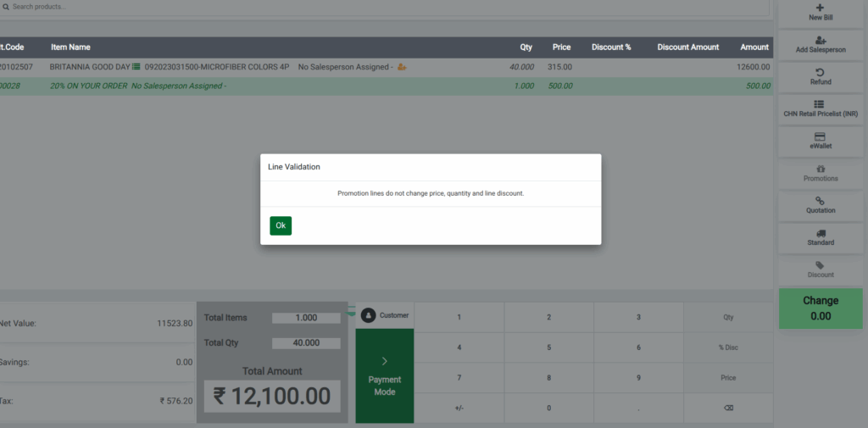This screenshot has width=868, height=428.
Task: Click the Price column header
Action: click(561, 47)
